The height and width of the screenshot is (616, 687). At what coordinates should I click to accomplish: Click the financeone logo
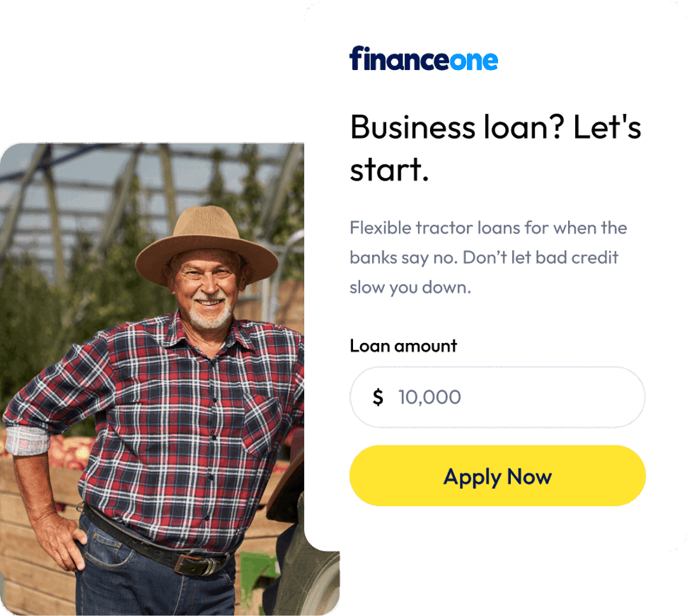coord(424,60)
